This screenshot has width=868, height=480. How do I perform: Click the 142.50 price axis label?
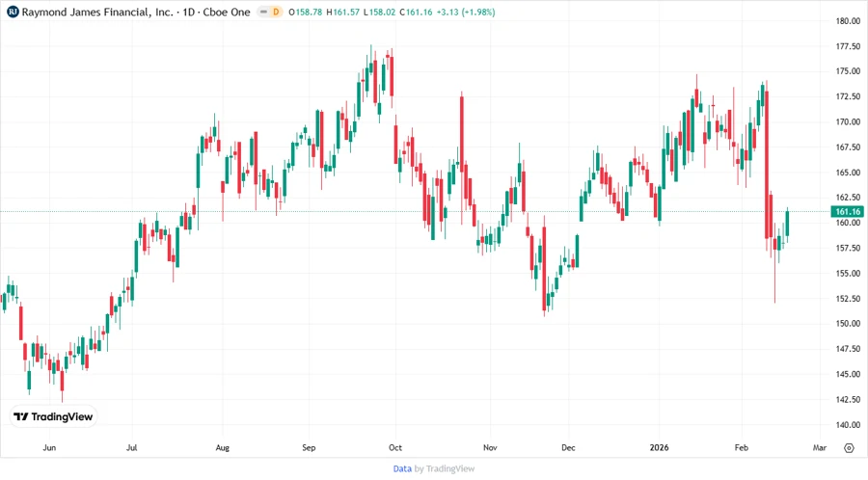(848, 399)
